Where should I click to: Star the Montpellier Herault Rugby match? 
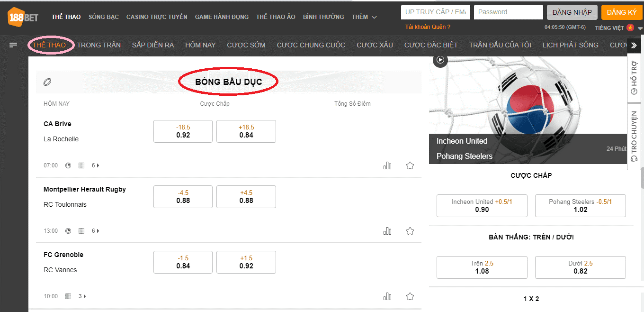click(x=410, y=231)
